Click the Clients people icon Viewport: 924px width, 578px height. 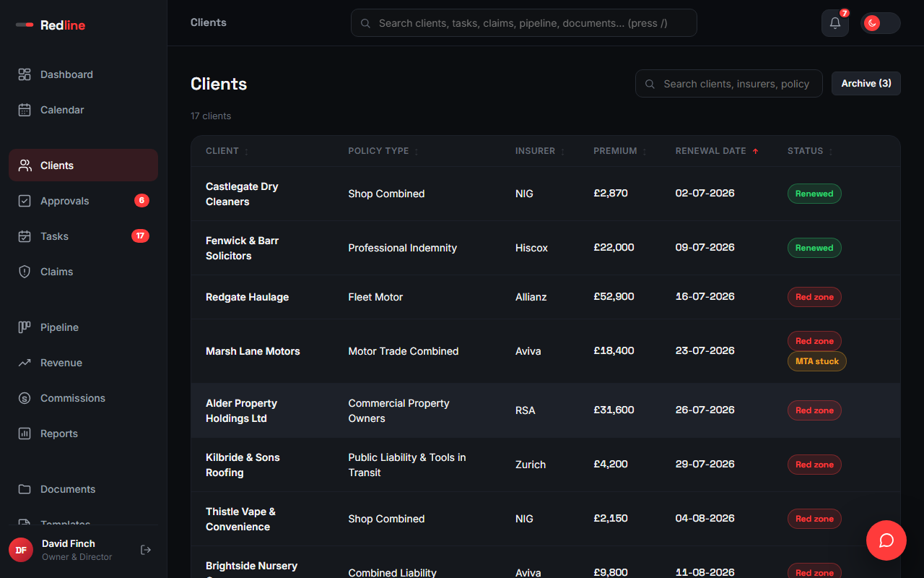tap(25, 165)
